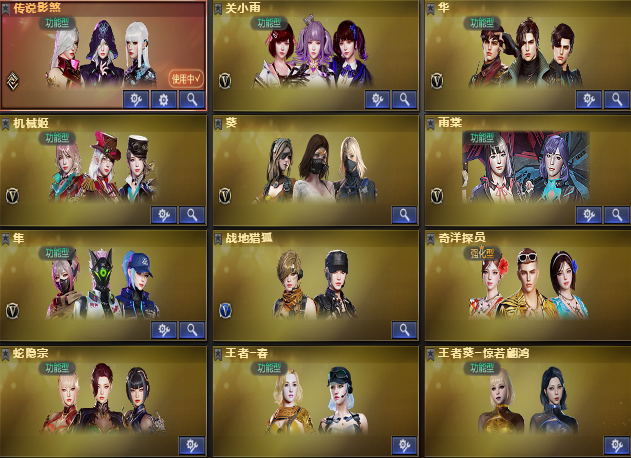631x458 pixels.
Task: Toggle the star bookmark on 奇洋探员
Action: pos(430,239)
